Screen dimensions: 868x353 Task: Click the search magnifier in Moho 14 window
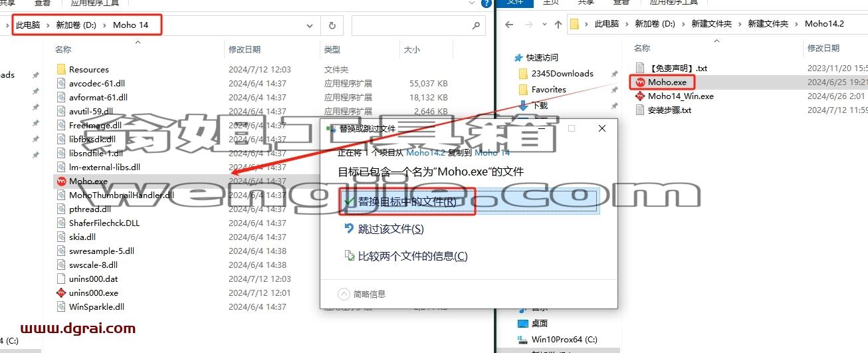coord(476,25)
